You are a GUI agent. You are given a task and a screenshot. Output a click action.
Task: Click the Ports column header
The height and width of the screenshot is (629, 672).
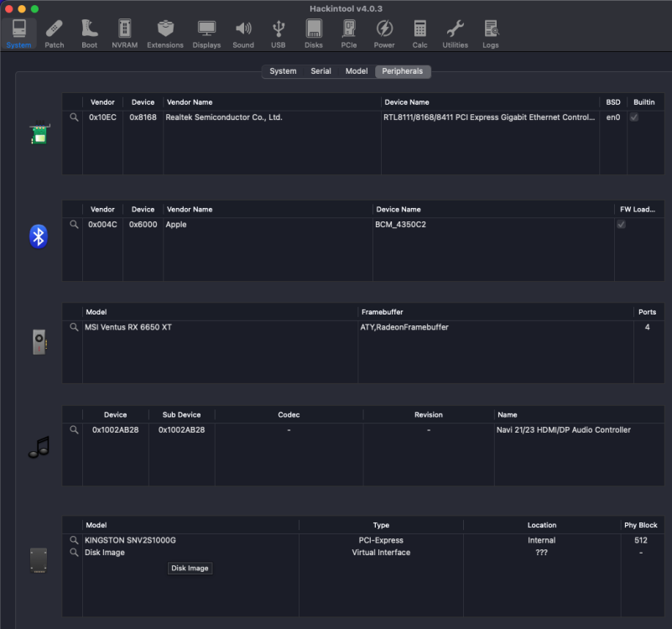(x=647, y=312)
